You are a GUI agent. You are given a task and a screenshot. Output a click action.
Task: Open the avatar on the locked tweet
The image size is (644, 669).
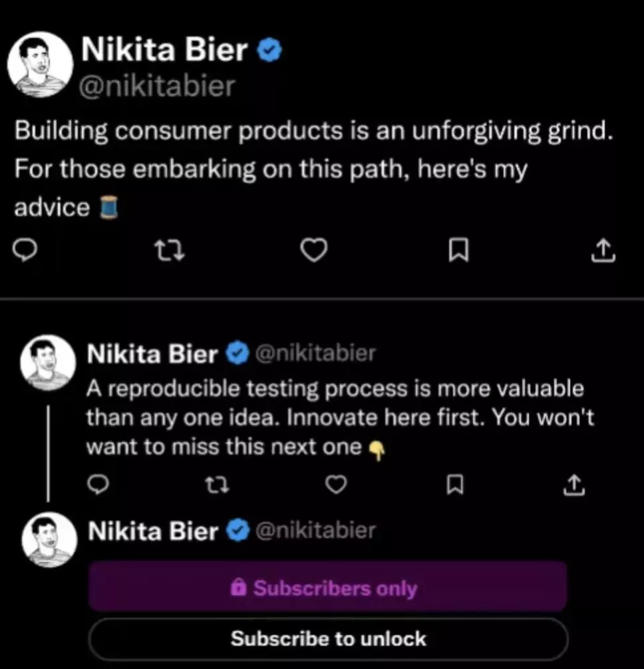pyautogui.click(x=47, y=540)
